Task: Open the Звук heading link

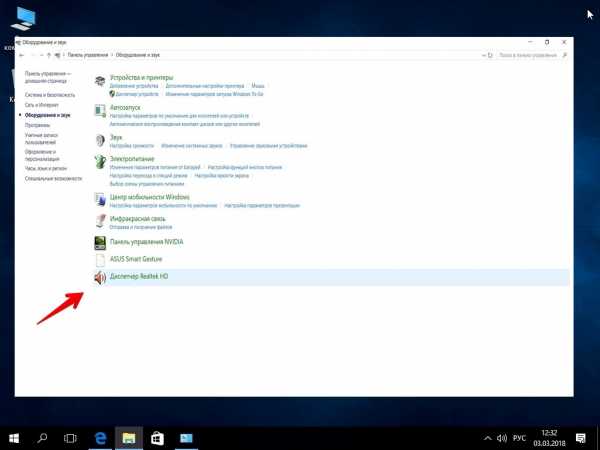Action: pyautogui.click(x=116, y=137)
